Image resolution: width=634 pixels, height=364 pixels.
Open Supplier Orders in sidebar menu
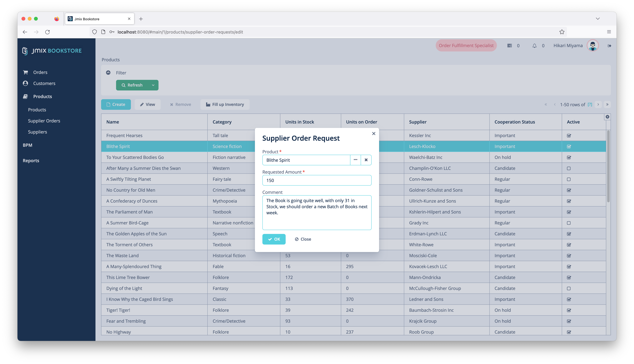(44, 121)
